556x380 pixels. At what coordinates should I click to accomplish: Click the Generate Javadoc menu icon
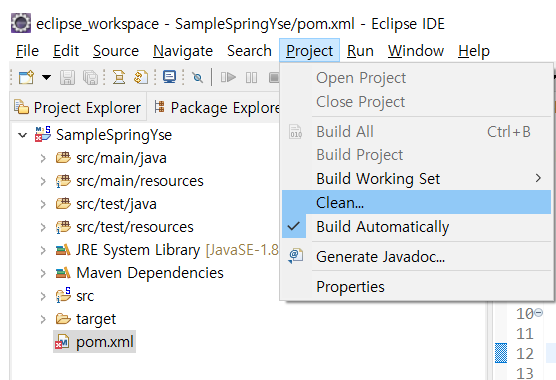[x=296, y=256]
